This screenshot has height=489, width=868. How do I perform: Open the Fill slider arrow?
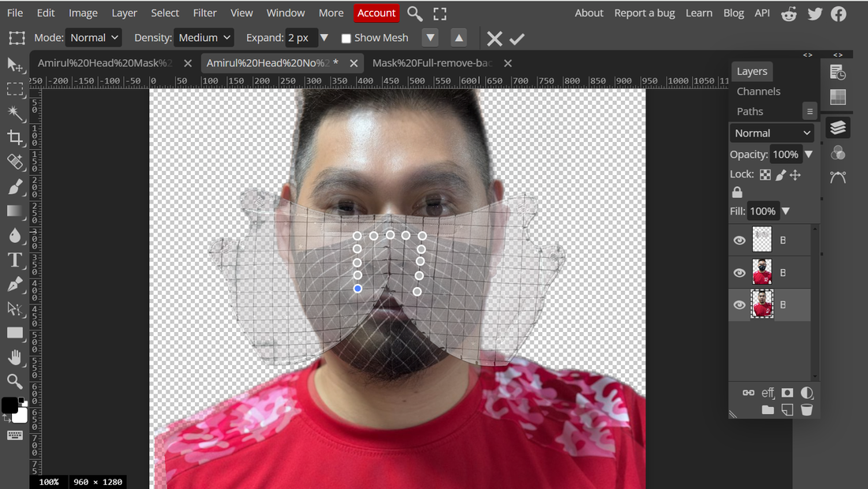[x=785, y=211]
